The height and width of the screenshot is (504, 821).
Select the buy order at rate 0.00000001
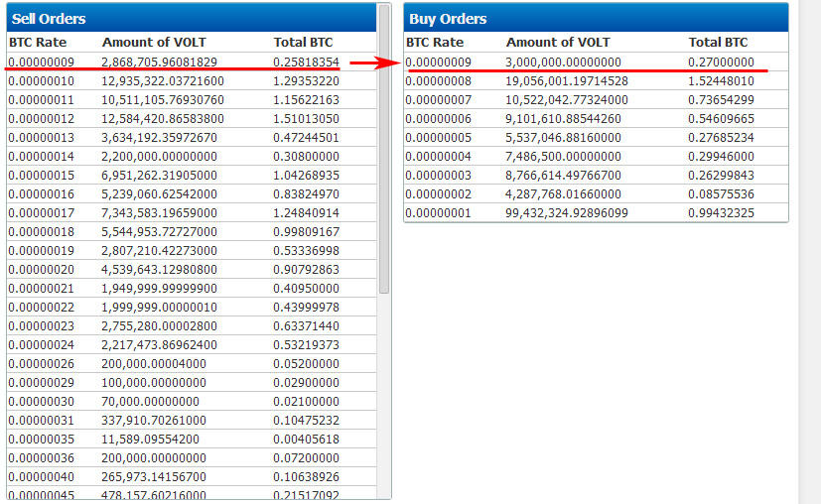click(596, 213)
